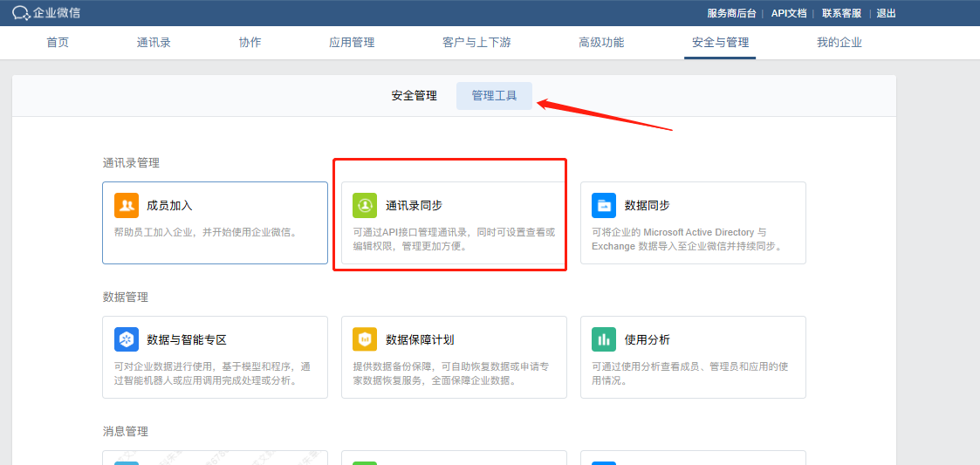Open the 数据同步 blue folder icon
Image resolution: width=980 pixels, height=465 pixels.
coord(605,205)
